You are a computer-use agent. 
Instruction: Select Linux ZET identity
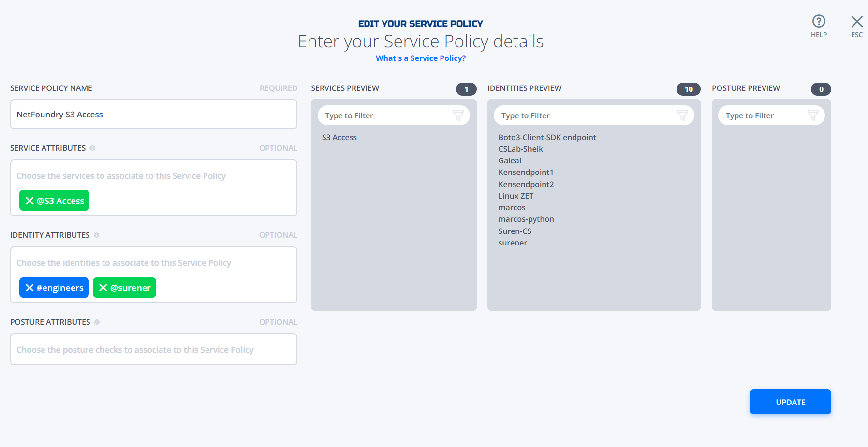pos(516,196)
